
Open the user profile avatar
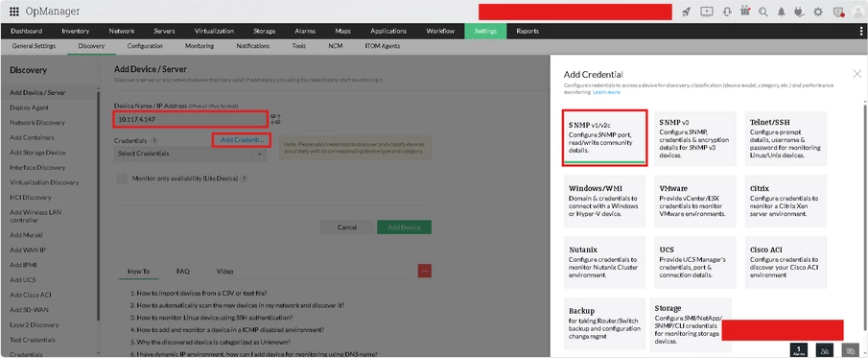(857, 12)
